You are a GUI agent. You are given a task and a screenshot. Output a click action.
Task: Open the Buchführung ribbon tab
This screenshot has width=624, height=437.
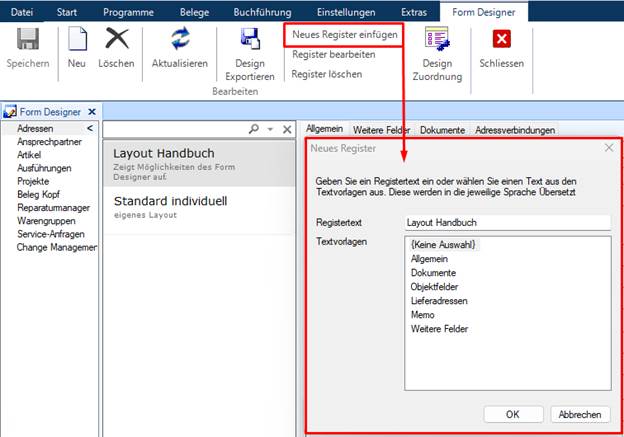click(262, 12)
